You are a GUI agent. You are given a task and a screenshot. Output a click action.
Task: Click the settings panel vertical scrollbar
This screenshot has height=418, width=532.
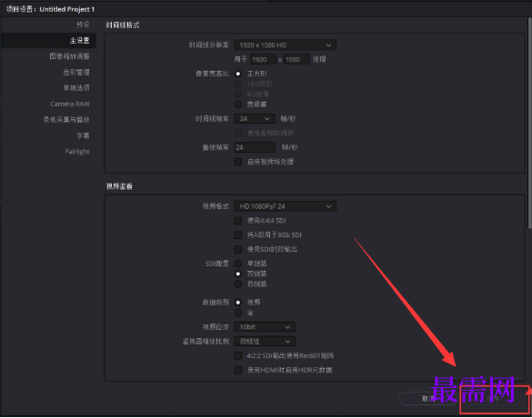pyautogui.click(x=529, y=124)
